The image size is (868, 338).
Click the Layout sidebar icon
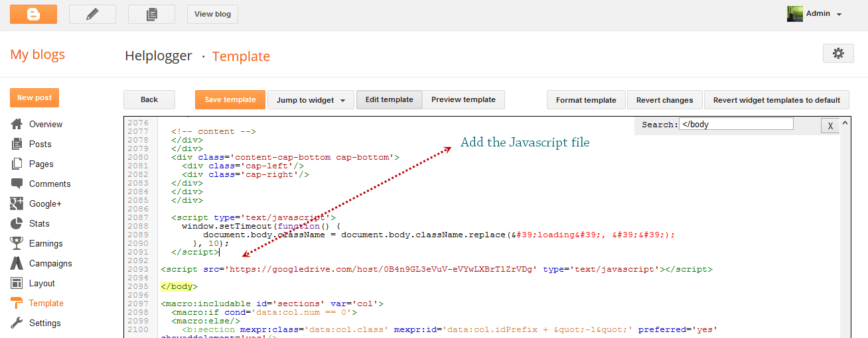[17, 283]
